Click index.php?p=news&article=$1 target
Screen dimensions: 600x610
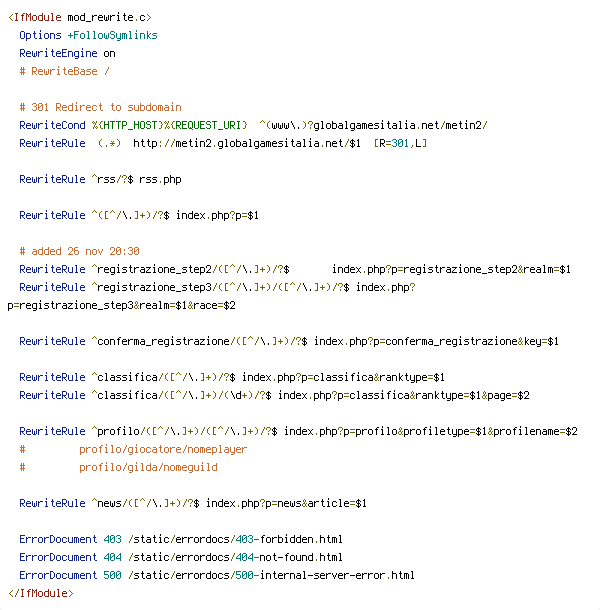(286, 503)
